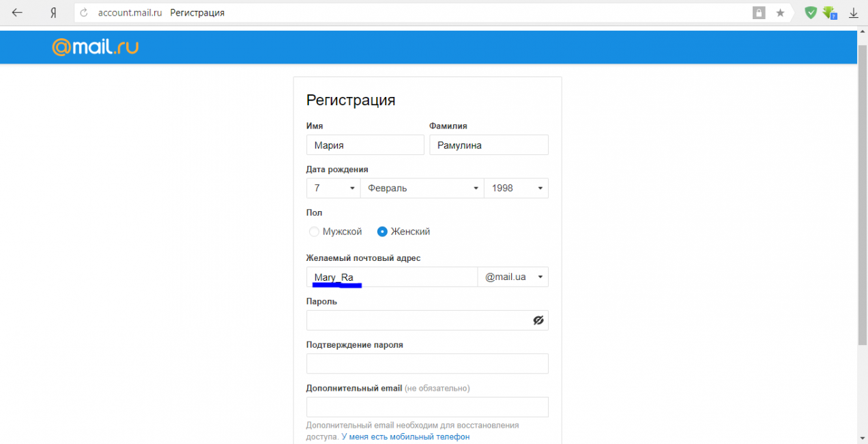Select the Женский gender option
Viewport: 868px width, 444px height.
[403, 232]
